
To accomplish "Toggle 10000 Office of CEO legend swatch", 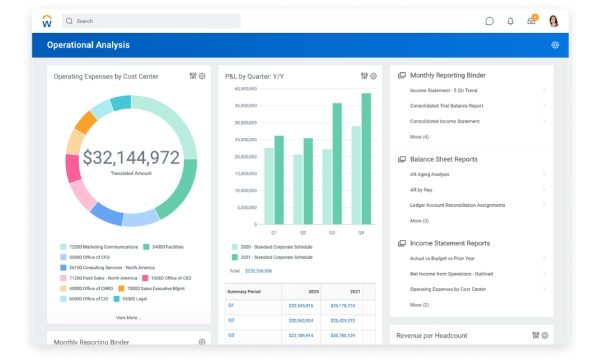I will click(x=145, y=278).
